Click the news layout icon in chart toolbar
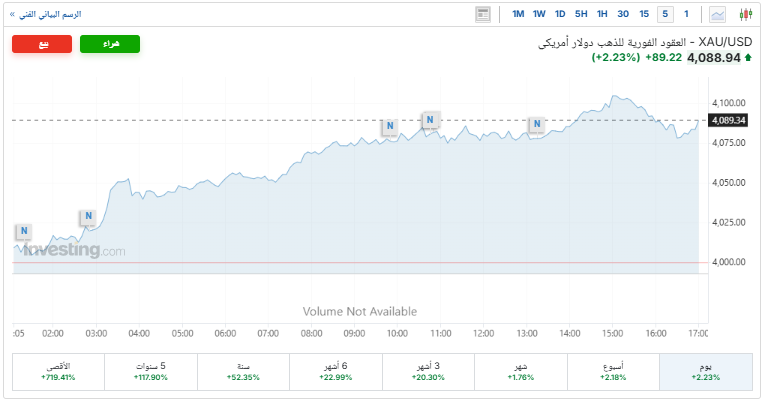This screenshot has height=400, width=765. pyautogui.click(x=484, y=14)
